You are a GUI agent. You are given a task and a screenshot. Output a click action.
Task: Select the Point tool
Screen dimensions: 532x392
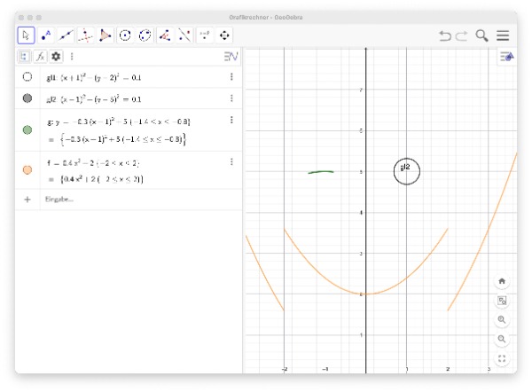46,35
